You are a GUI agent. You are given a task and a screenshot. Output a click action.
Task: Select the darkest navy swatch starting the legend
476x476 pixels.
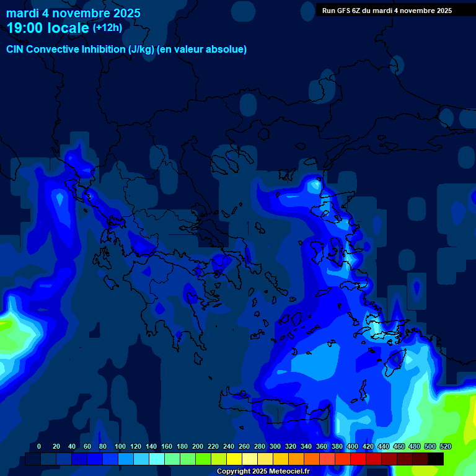tap(33, 459)
